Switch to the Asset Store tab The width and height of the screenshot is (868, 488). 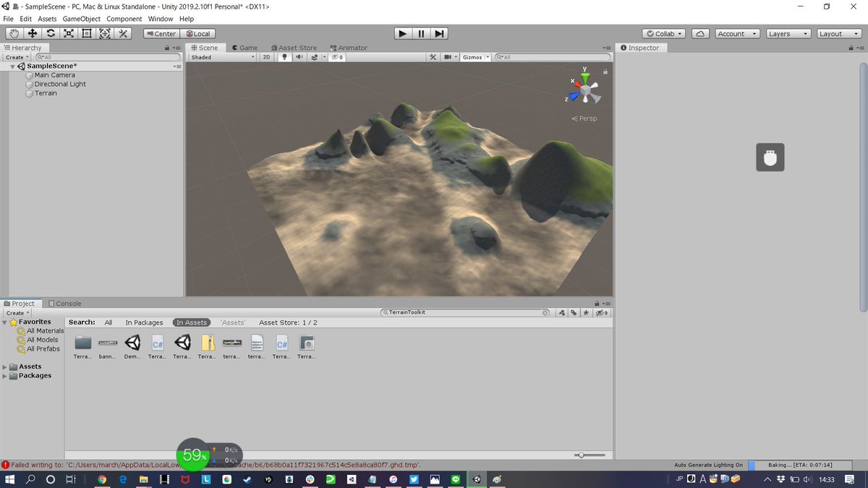tap(293, 48)
